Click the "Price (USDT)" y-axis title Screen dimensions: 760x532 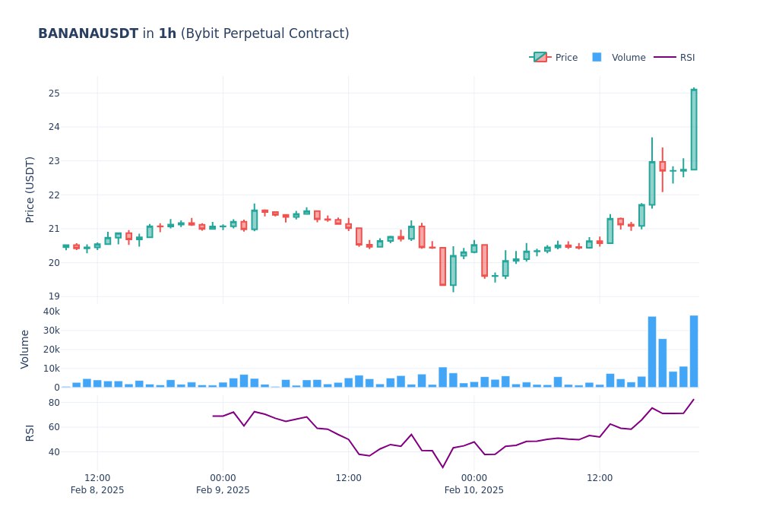click(x=30, y=189)
